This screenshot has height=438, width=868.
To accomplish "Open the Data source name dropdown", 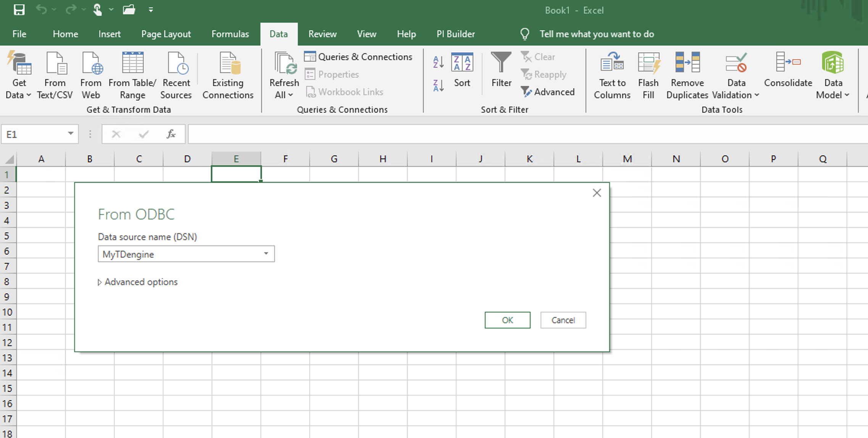I will coord(266,254).
